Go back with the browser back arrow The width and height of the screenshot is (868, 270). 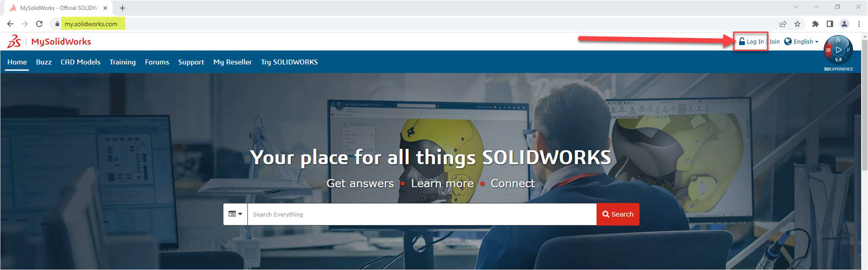point(10,24)
